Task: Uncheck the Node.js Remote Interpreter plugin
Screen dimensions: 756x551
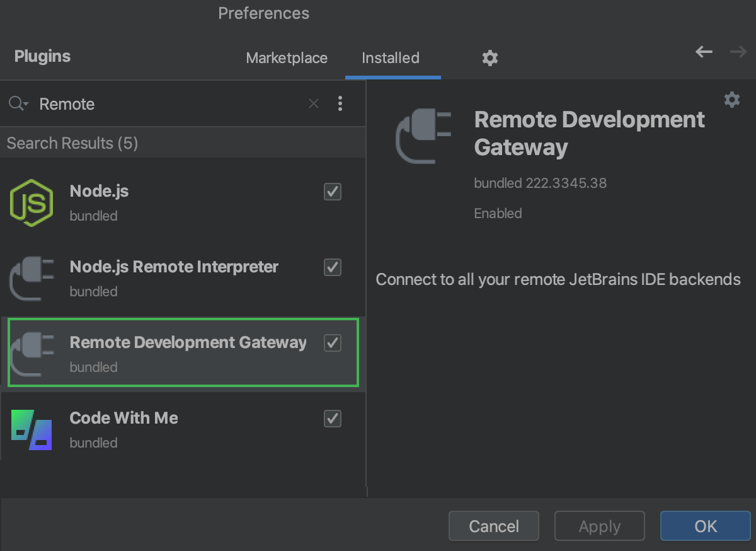Action: coord(333,267)
